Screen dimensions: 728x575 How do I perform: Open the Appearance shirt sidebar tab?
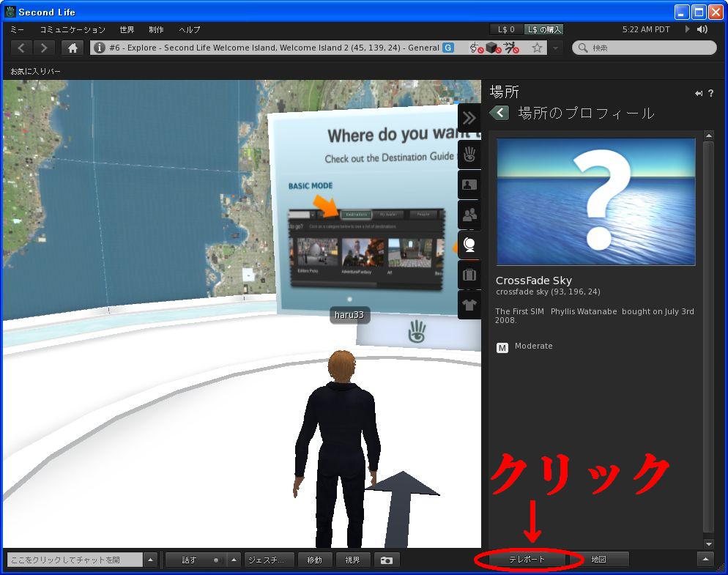point(469,305)
